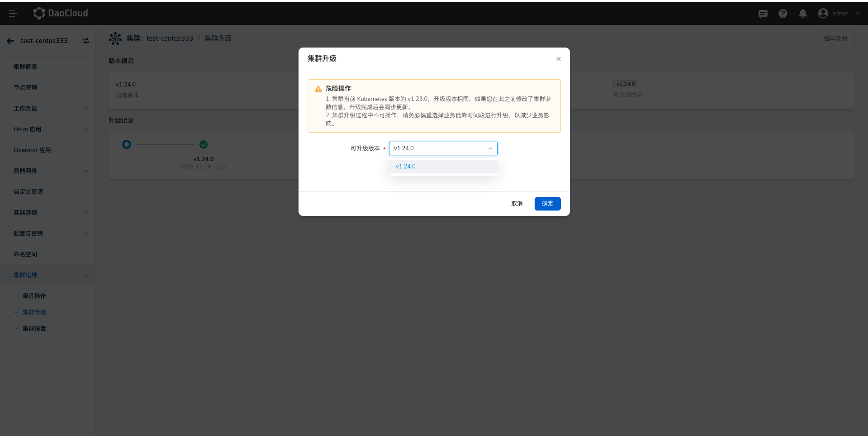868x436 pixels.
Task: Click the hamburger menu icon
Action: point(13,14)
